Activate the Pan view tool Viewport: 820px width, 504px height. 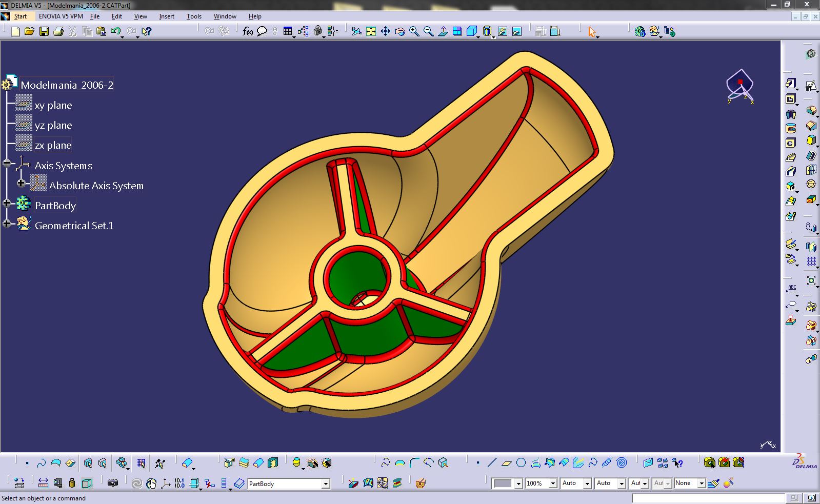[x=385, y=32]
